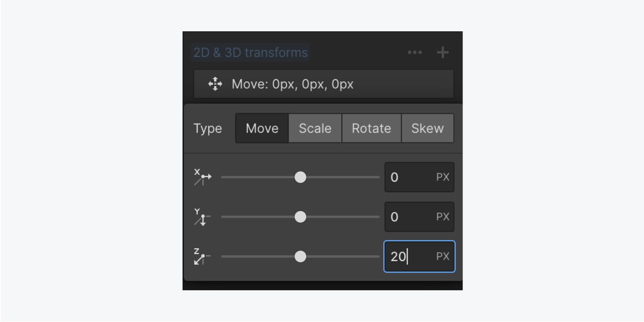
Task: Select the Rotate transform type
Action: click(x=371, y=128)
